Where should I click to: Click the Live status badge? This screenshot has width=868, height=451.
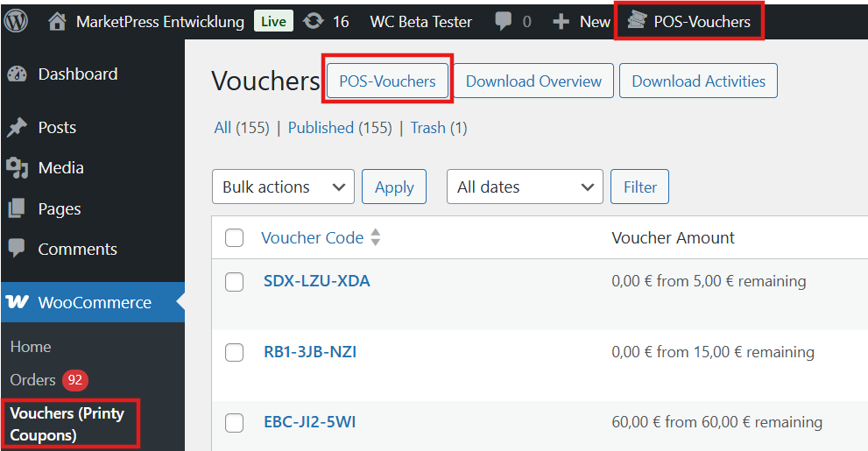[x=273, y=22]
